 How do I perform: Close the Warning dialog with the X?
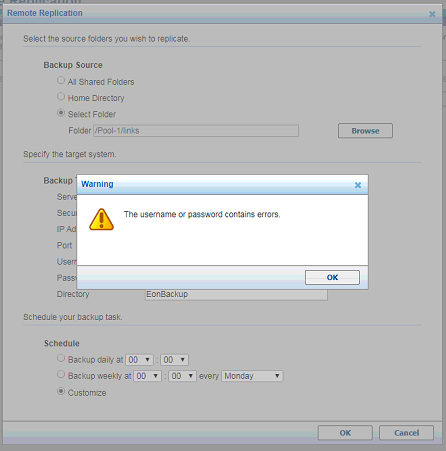pyautogui.click(x=358, y=185)
